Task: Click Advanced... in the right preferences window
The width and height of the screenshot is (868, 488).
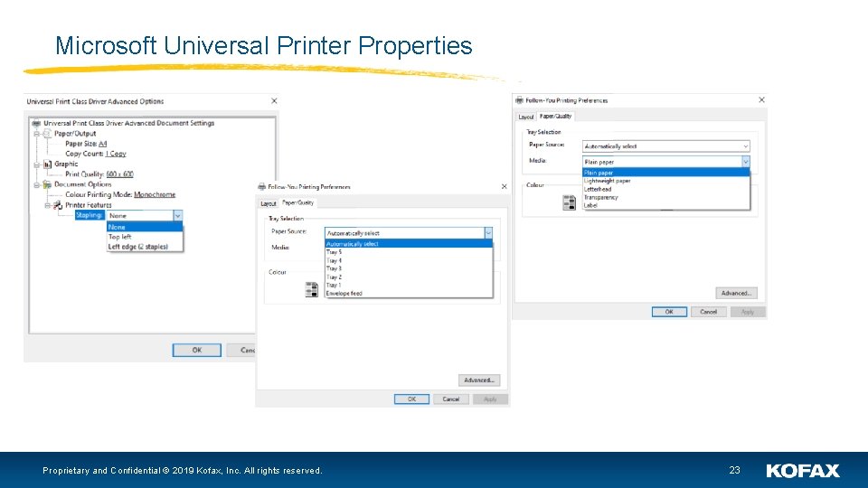Action: pyautogui.click(x=736, y=293)
